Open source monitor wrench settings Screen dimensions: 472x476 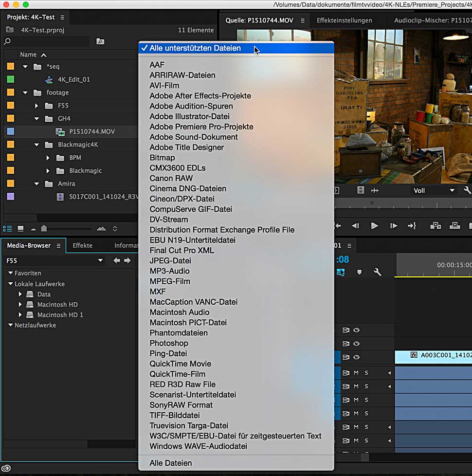(467, 190)
